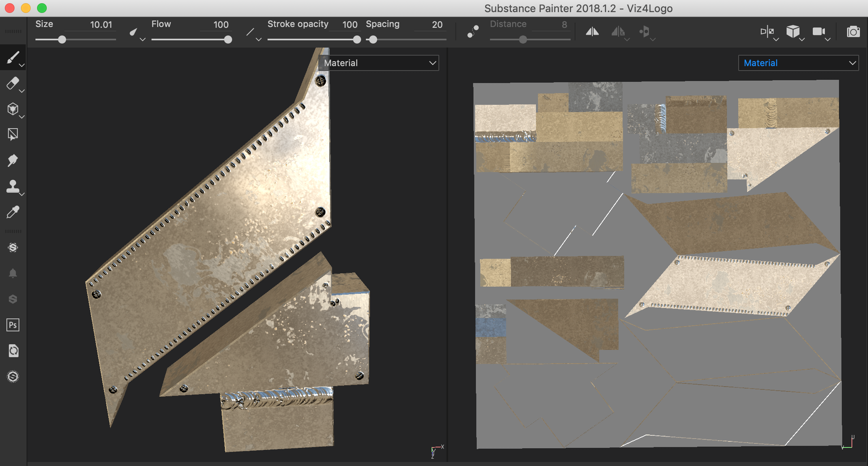The height and width of the screenshot is (466, 868).
Task: Select the Projection tool
Action: [12, 109]
